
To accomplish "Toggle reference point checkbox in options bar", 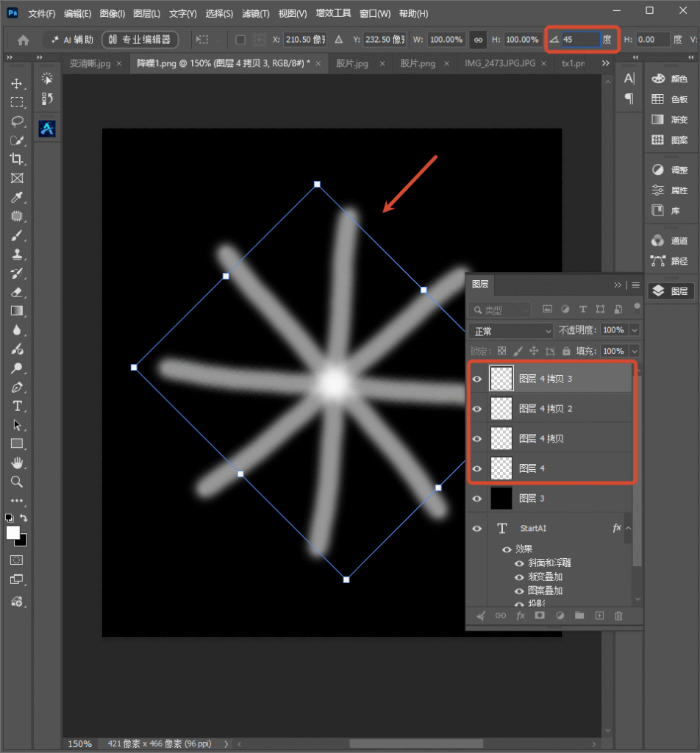I will click(240, 40).
